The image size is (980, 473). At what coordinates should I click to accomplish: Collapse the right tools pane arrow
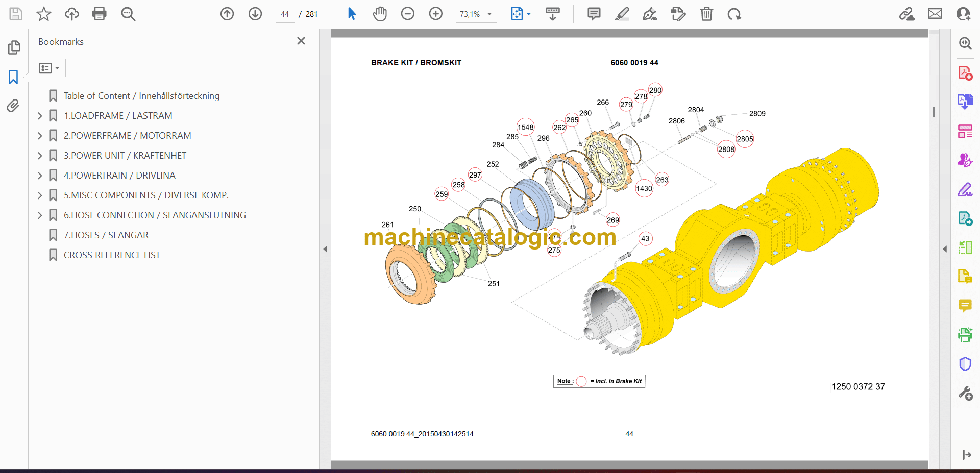coord(945,249)
